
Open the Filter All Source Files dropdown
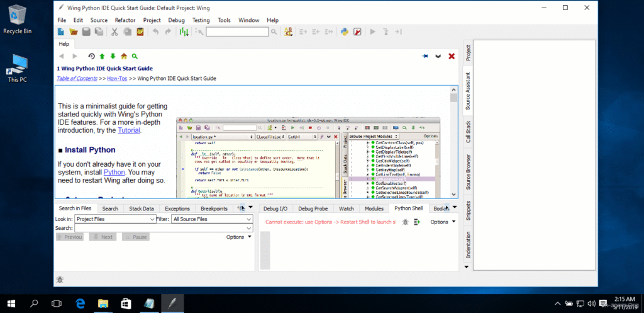(212, 219)
